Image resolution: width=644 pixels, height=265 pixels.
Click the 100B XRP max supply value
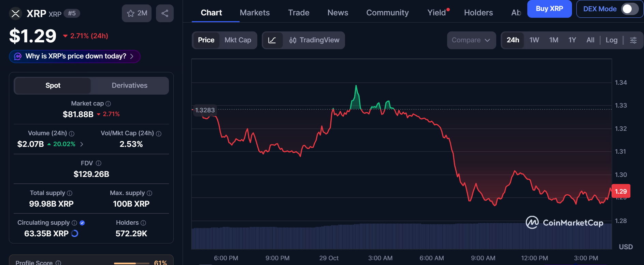pyautogui.click(x=131, y=204)
